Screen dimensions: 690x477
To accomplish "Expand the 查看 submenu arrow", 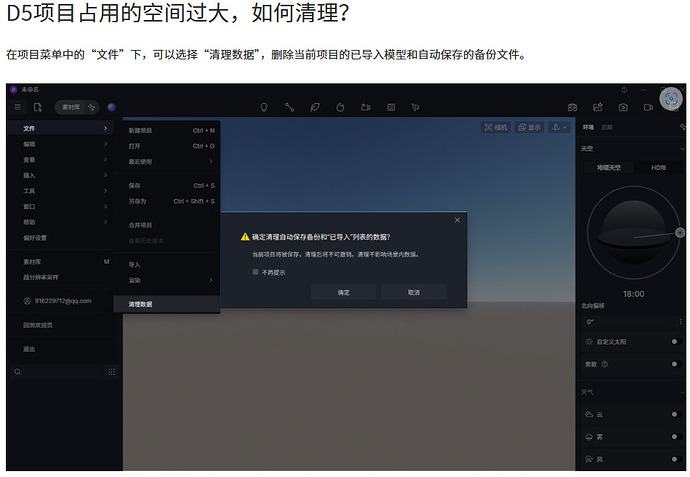I will (x=106, y=159).
